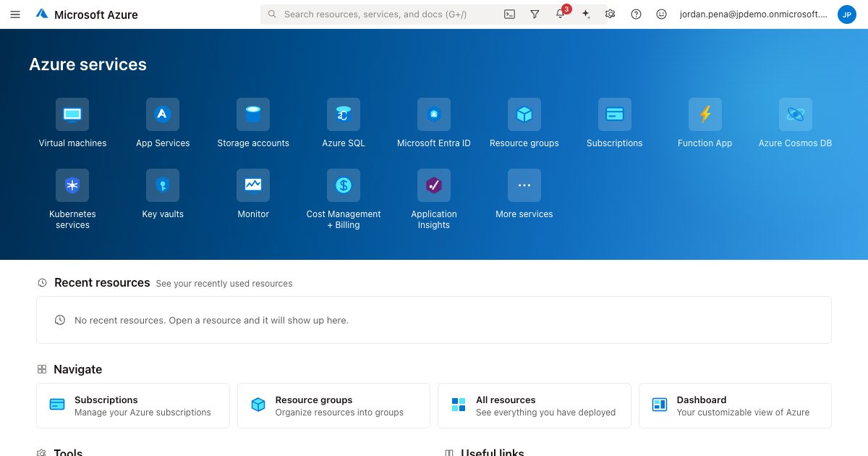Open Subscriptions card under Navigate
The height and width of the screenshot is (456, 868).
click(x=133, y=406)
